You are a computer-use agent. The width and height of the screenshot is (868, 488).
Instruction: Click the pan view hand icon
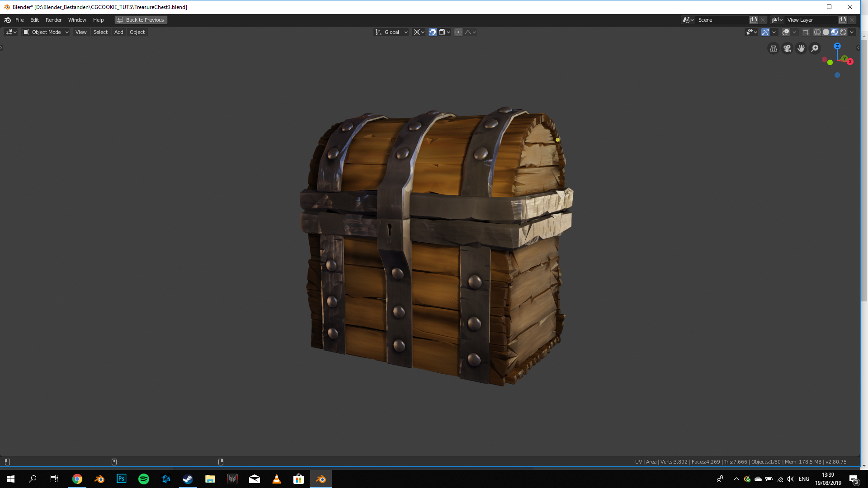coord(801,48)
